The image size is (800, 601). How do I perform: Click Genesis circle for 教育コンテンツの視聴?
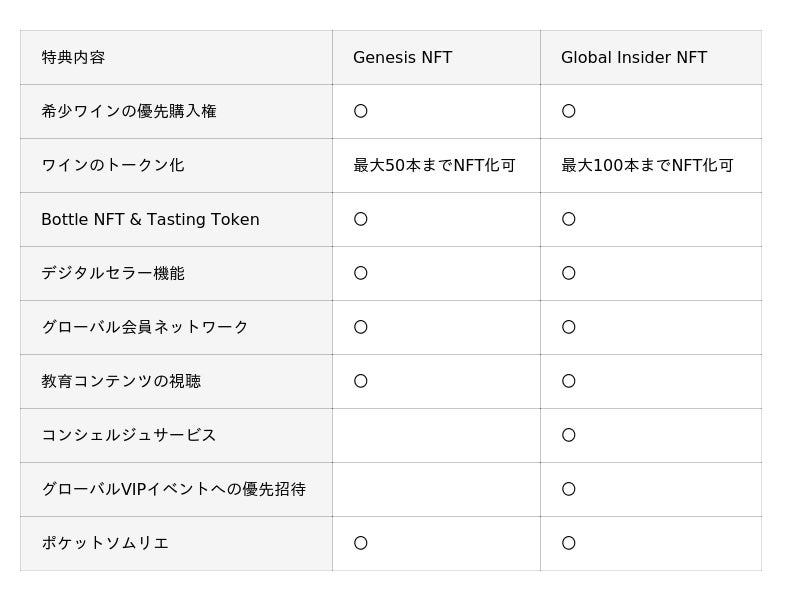pyautogui.click(x=361, y=382)
